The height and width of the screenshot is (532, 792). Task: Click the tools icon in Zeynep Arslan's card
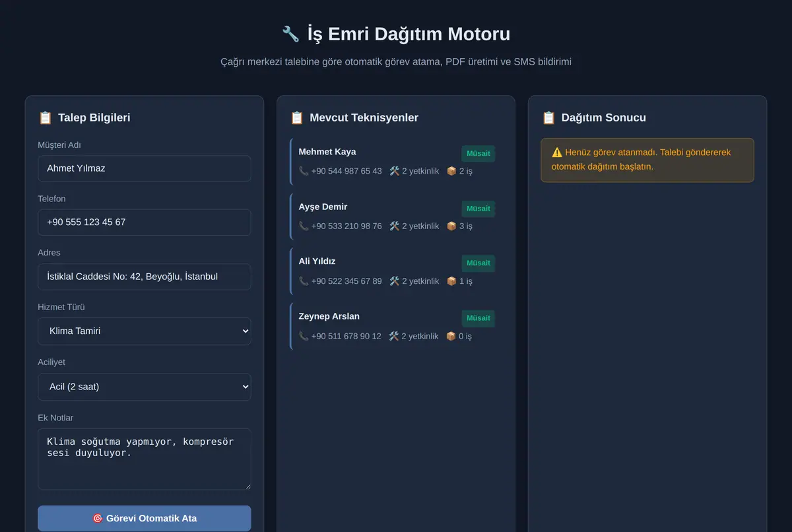(394, 336)
